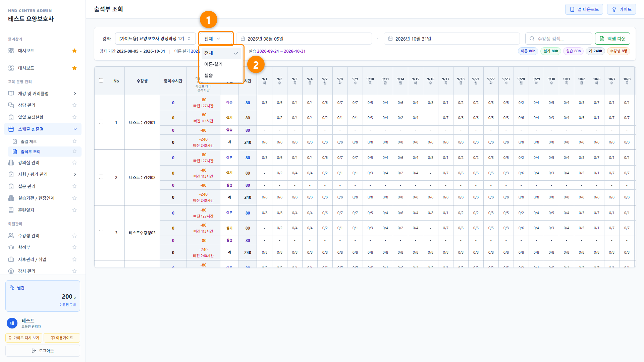The height and width of the screenshot is (362, 644).
Task: Check the select-all checkbox in table header
Action: (x=101, y=80)
